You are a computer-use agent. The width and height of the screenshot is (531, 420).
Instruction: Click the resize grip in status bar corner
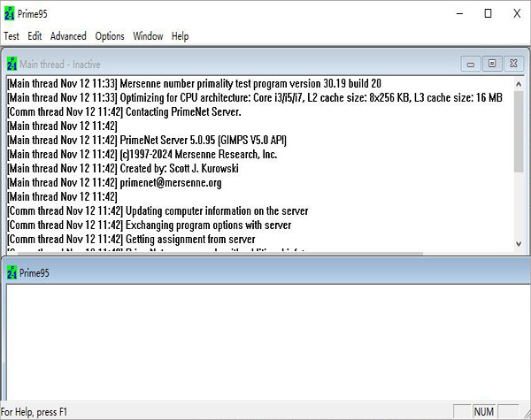tap(527, 413)
